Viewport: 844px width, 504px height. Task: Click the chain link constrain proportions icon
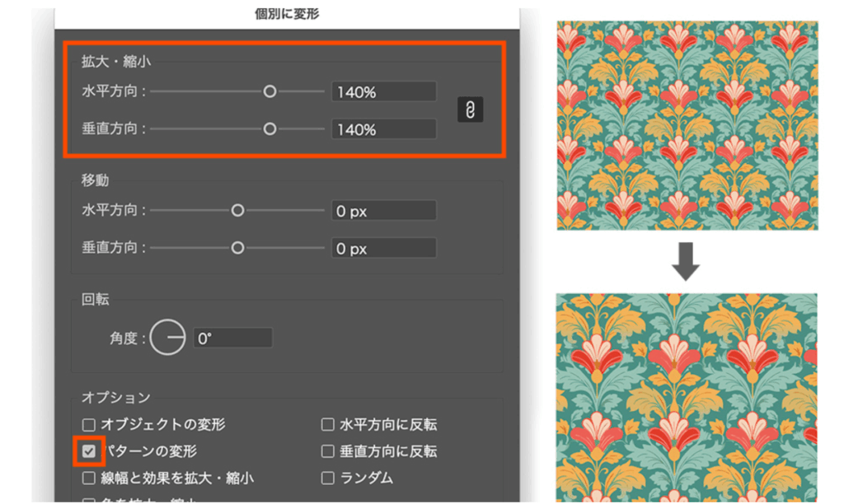click(471, 110)
